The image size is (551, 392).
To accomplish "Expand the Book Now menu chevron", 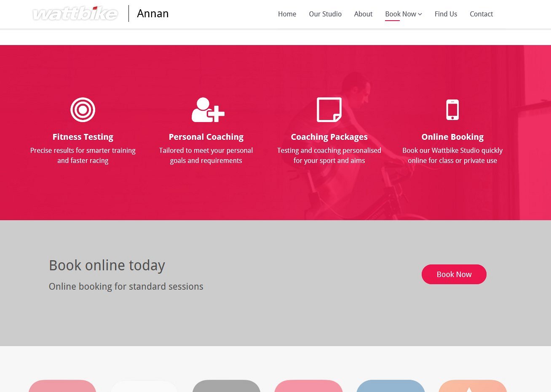I will (420, 14).
